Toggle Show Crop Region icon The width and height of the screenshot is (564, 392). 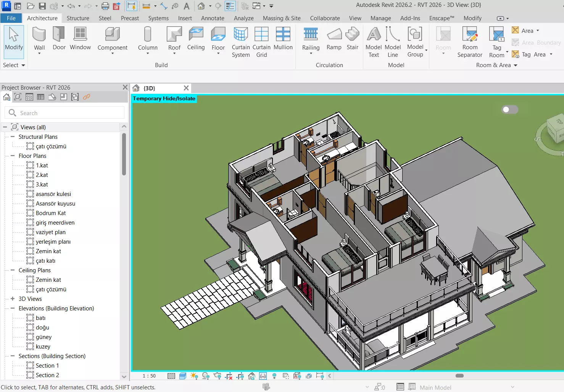coord(240,376)
